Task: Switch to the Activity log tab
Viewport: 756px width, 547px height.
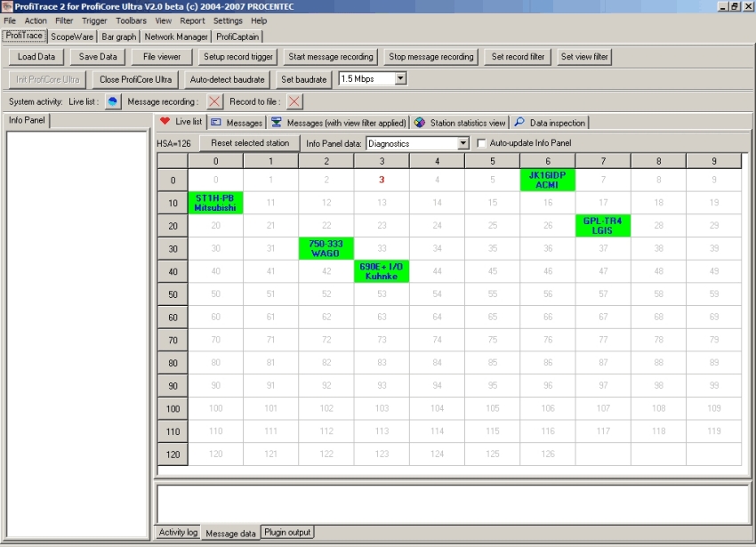Action: [x=178, y=533]
